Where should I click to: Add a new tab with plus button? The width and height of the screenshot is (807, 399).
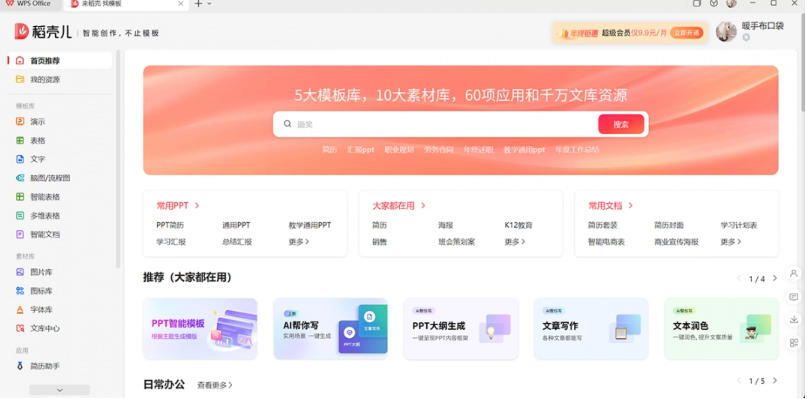(x=198, y=4)
